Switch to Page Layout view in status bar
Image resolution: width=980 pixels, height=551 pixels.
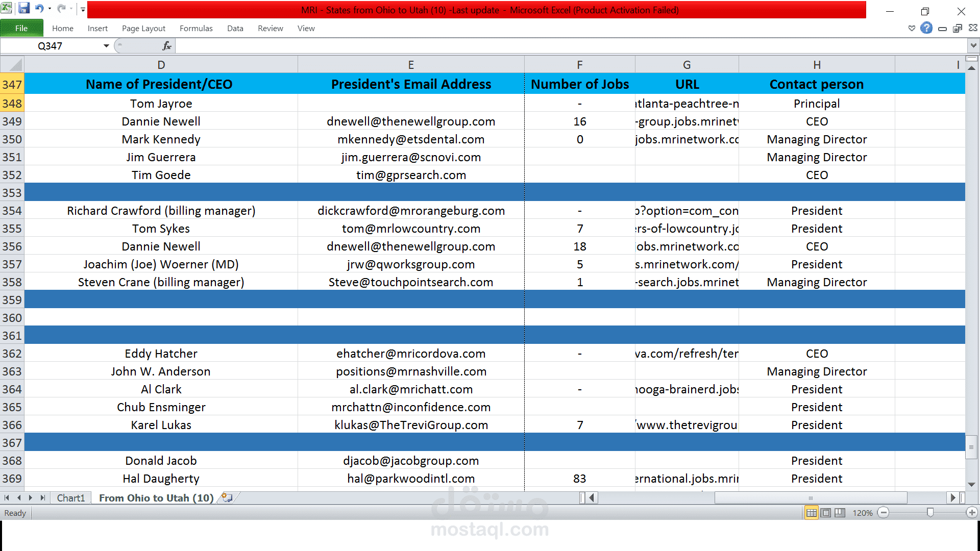click(825, 513)
